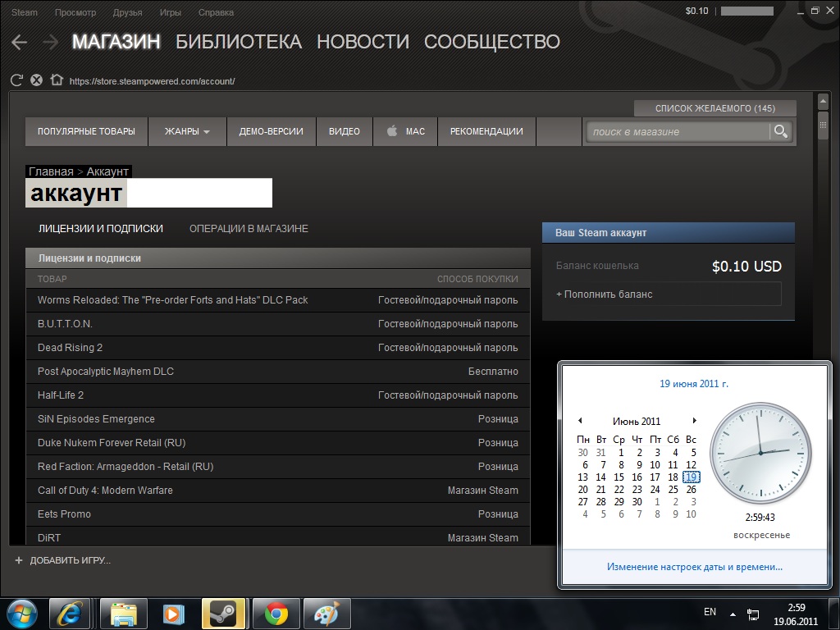
Task: Go forward with the right arrow
Action: pos(50,43)
